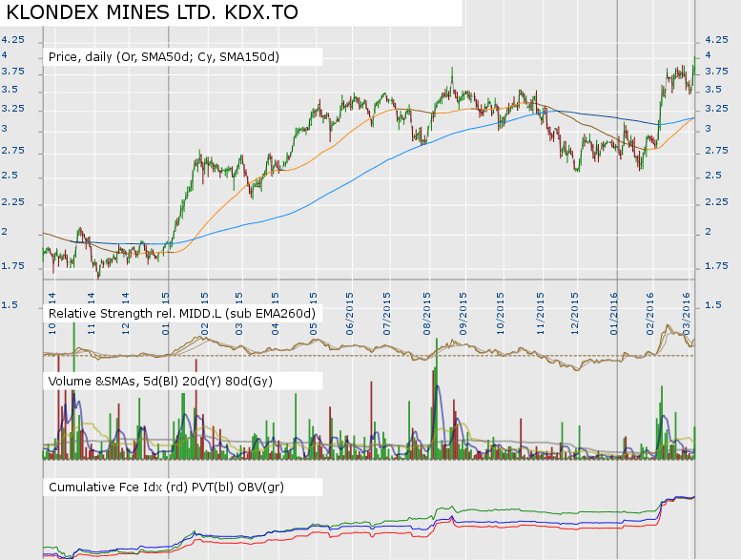
Task: Click the KLONDEX MINES LTD. KDX.TO chart title
Action: pos(153,12)
